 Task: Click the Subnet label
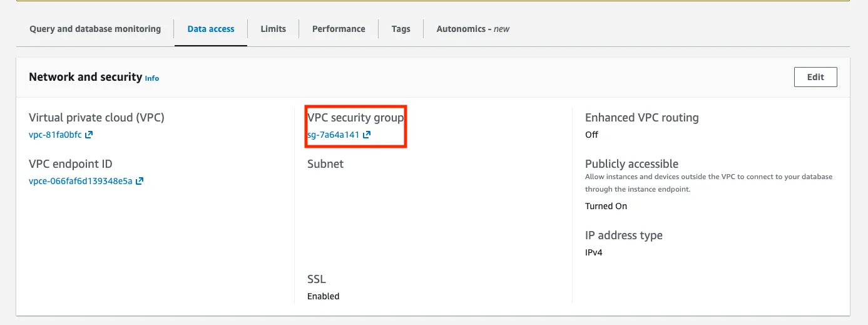(325, 164)
